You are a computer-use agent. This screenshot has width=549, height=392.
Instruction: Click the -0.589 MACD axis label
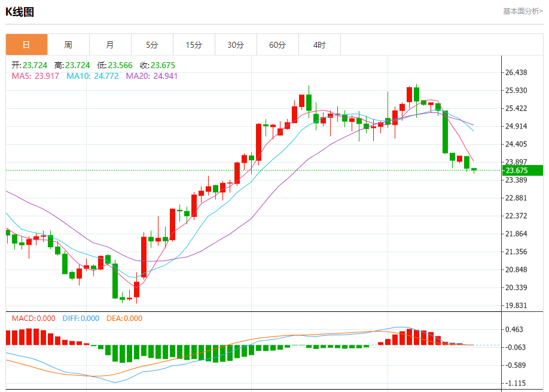(515, 365)
